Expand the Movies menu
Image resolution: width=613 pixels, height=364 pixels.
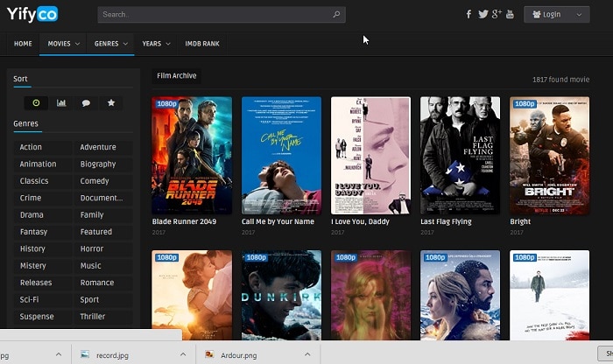click(63, 44)
